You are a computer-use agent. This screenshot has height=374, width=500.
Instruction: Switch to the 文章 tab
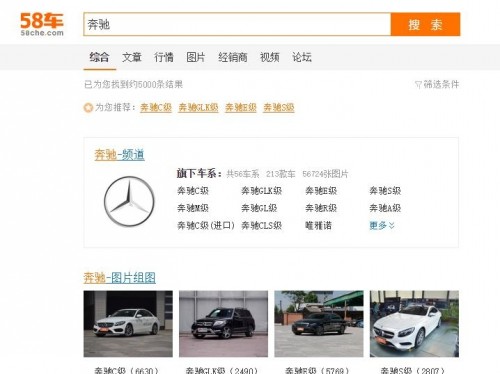[132, 57]
